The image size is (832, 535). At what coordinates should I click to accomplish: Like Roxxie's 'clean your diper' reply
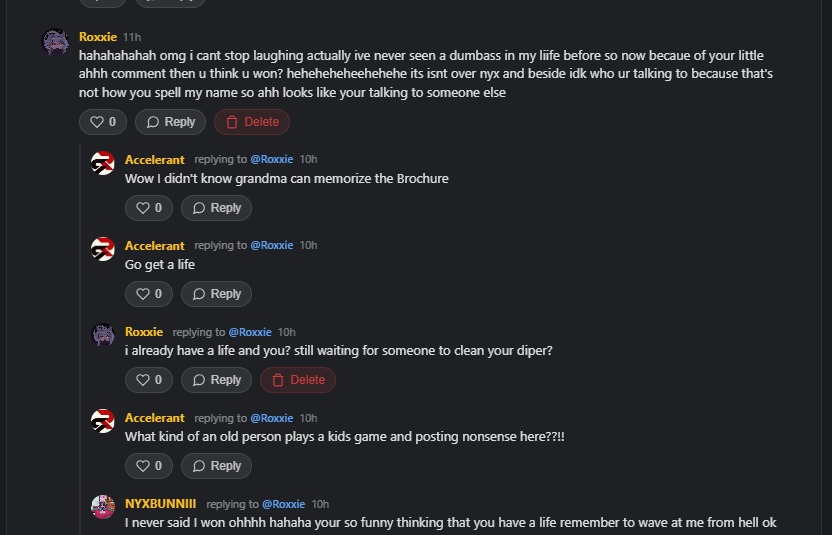point(149,380)
